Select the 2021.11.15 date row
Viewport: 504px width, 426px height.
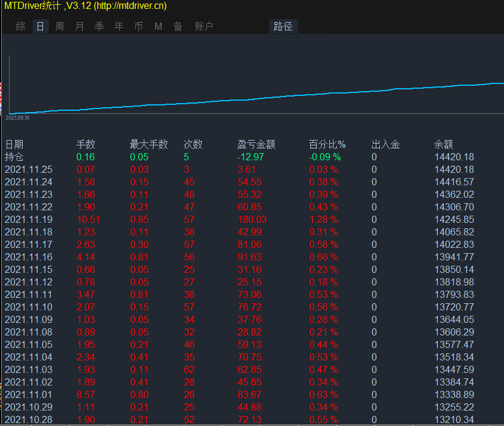pos(29,270)
